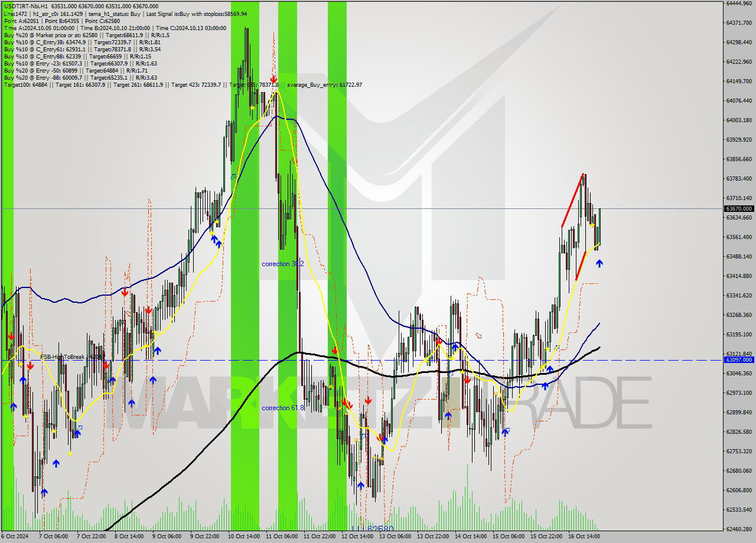Click the '10 Oct 14:00' time axis label
Screen dimensions: 756x543
(244, 537)
